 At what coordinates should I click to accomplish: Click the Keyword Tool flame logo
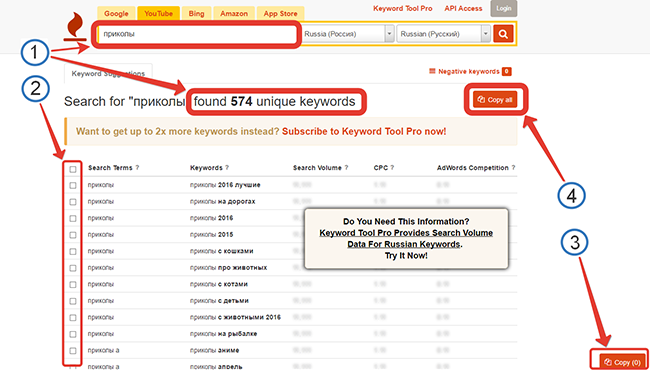[75, 27]
